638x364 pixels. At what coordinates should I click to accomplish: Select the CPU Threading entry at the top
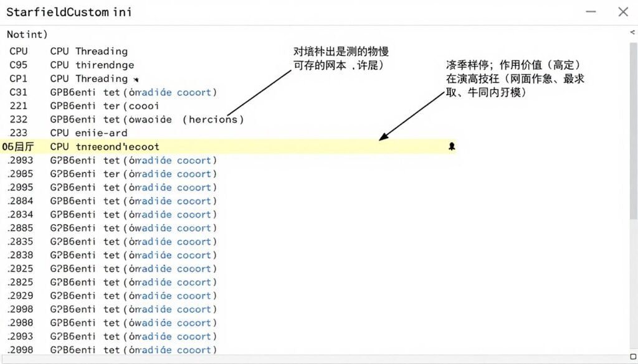(91, 51)
